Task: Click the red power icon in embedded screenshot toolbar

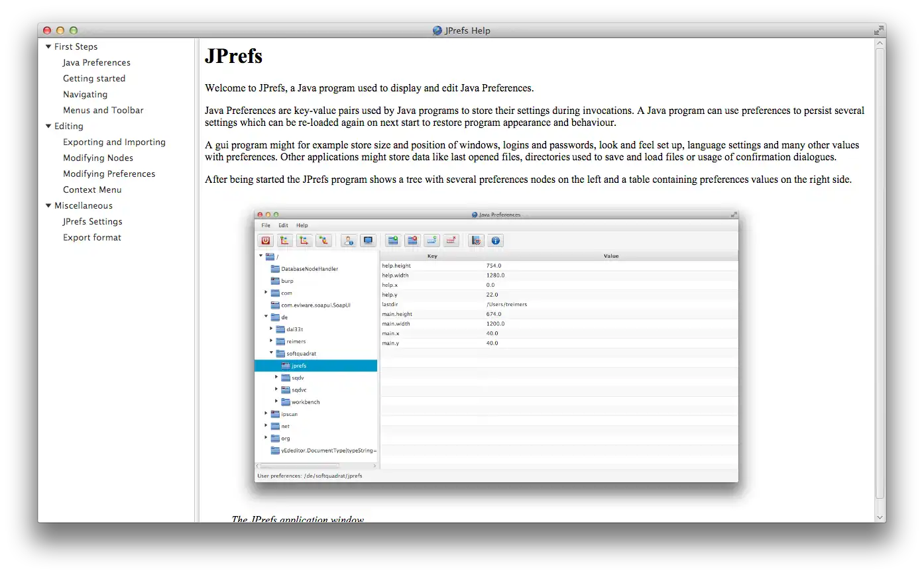Action: 266,240
